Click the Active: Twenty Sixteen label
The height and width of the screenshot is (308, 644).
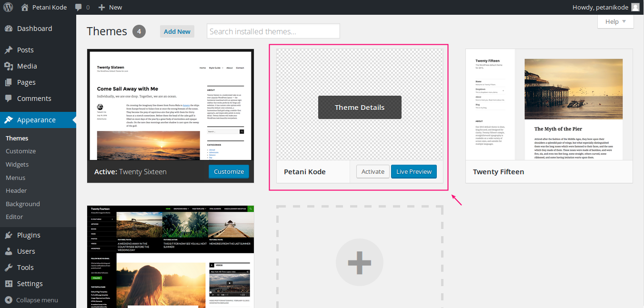131,171
